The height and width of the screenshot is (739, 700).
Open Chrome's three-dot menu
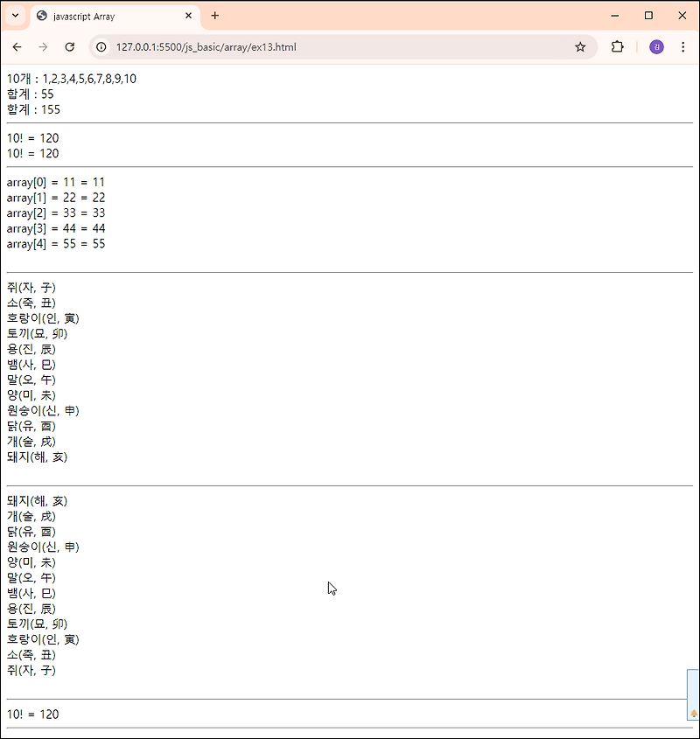pos(684,47)
